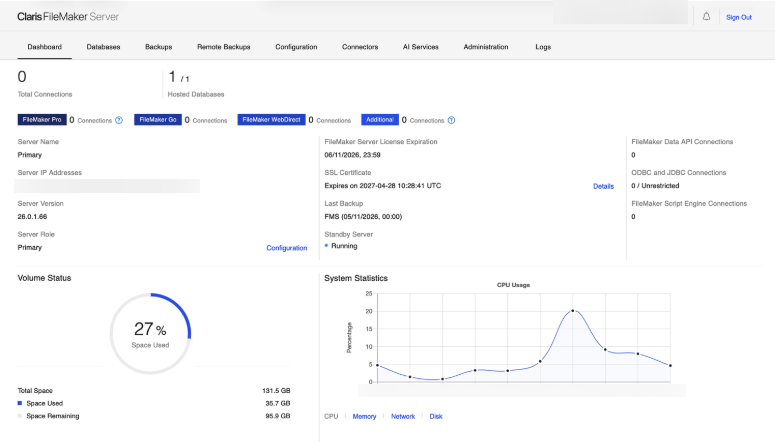Click the CPU Usage chart title
This screenshot has width=775, height=448.
513,285
